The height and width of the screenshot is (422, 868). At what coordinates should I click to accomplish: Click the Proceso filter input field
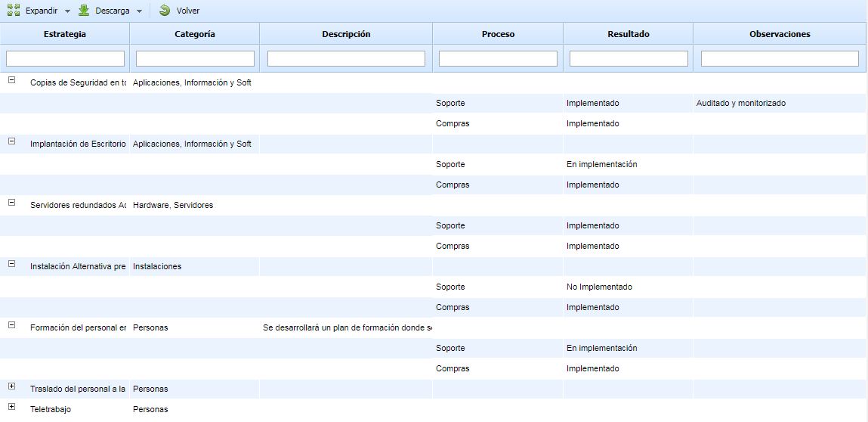(498, 58)
